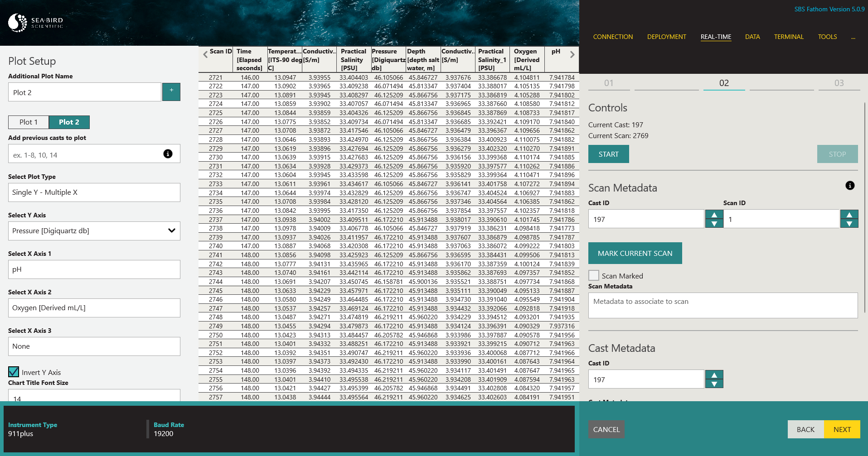Screen dimensions: 868x456
Task: Open the DEPLOYMENT tab
Action: [667, 37]
